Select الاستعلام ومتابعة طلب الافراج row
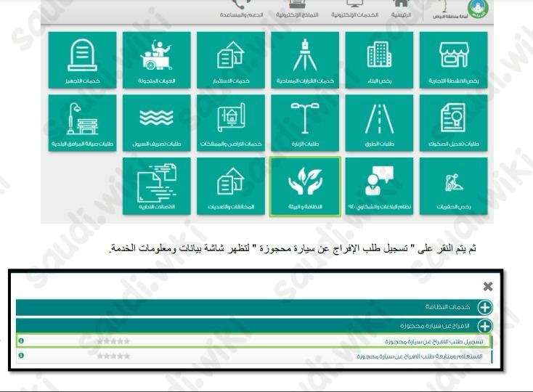 coord(253,356)
